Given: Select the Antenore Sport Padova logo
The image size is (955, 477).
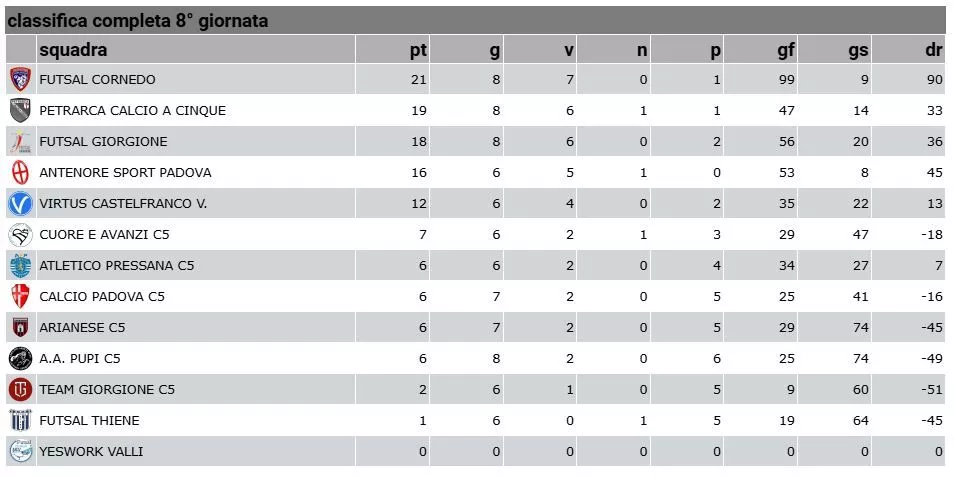Looking at the screenshot, I should pos(20,173).
